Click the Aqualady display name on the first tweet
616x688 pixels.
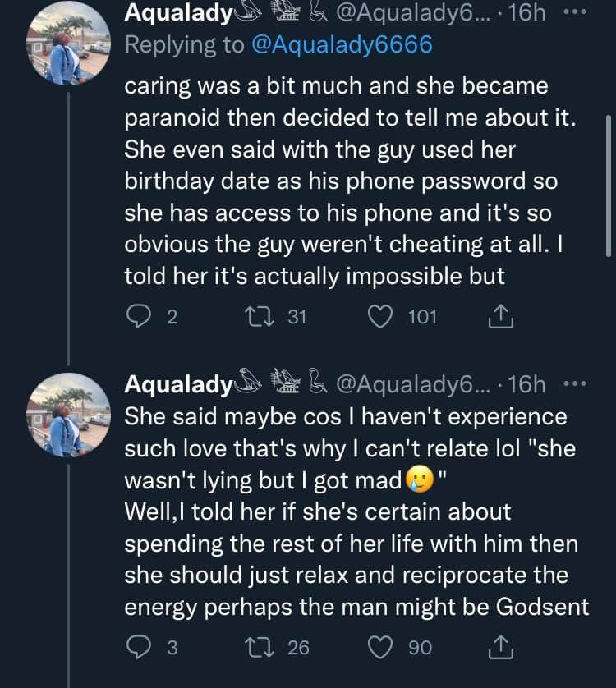point(177,14)
